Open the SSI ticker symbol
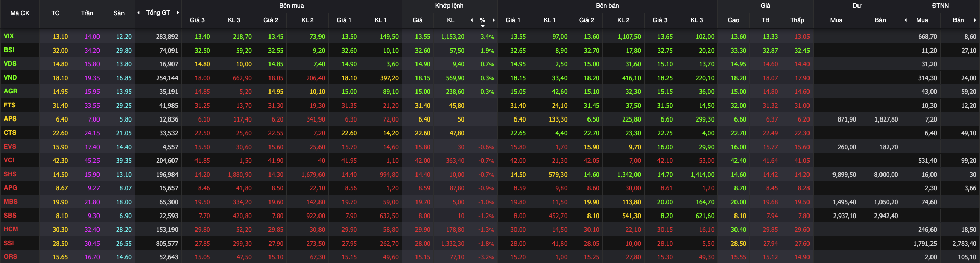Viewport: 980px width, 263px height. (x=9, y=243)
